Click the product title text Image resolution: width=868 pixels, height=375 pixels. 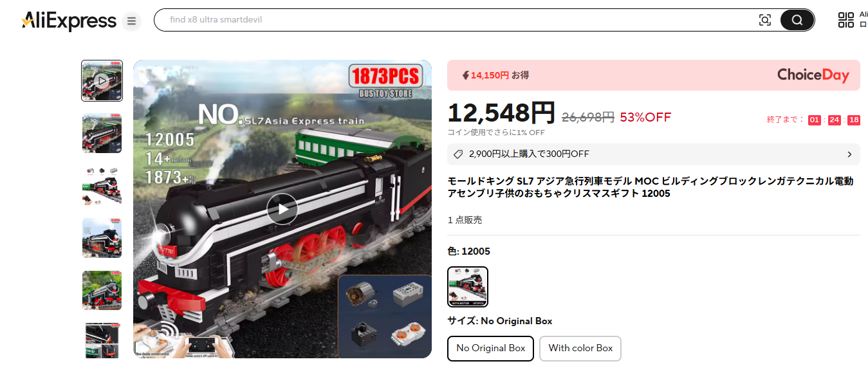[x=651, y=187]
